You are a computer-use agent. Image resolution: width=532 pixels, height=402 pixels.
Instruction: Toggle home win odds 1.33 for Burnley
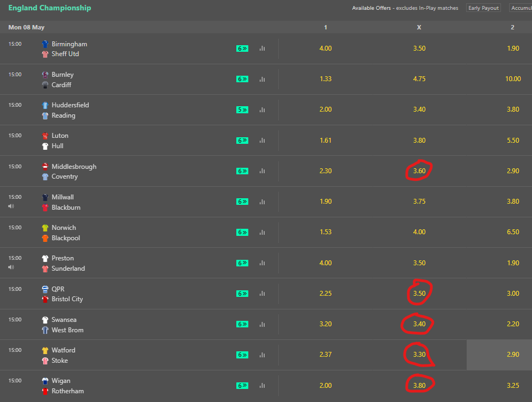(x=326, y=79)
